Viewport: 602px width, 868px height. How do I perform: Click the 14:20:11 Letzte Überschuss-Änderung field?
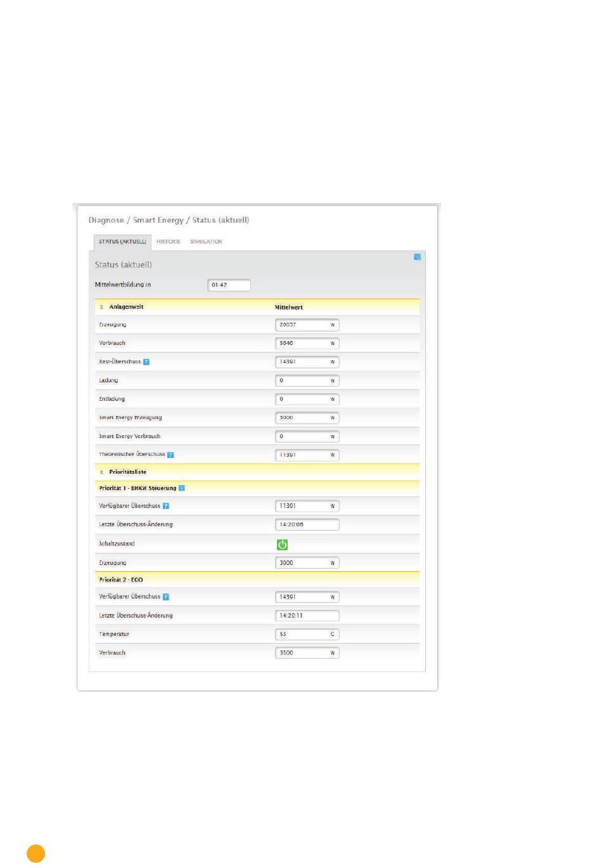307,616
